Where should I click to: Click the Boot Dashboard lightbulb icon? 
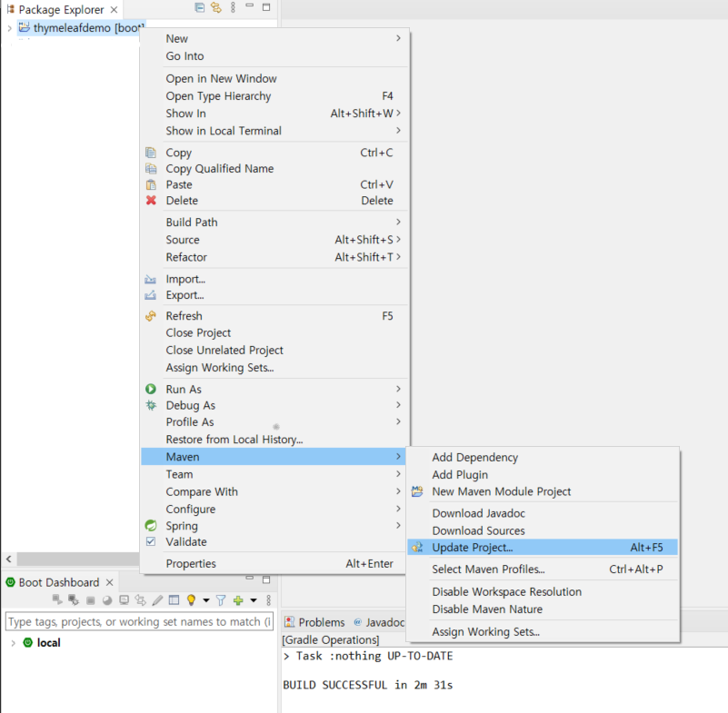click(x=191, y=599)
